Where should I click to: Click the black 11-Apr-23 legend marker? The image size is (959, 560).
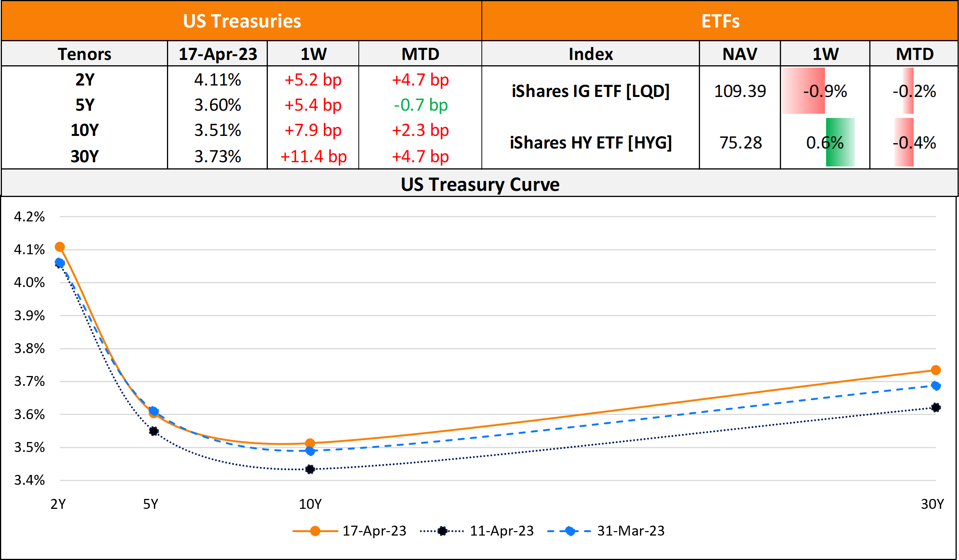[442, 531]
